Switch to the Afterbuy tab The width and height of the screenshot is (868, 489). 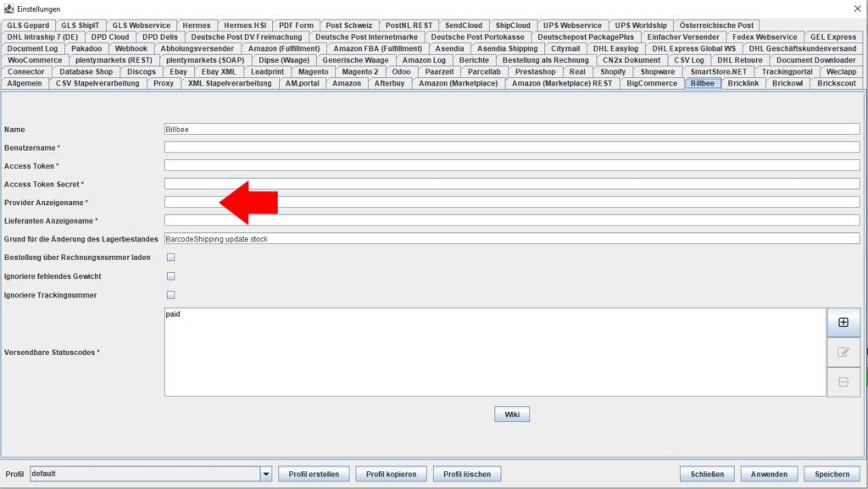tap(389, 83)
